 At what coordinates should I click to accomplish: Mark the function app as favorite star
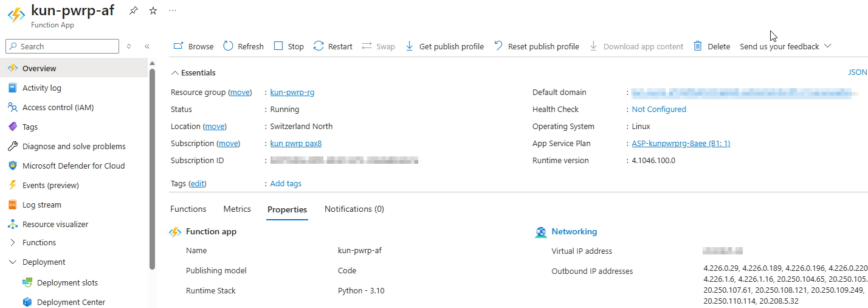(x=153, y=11)
